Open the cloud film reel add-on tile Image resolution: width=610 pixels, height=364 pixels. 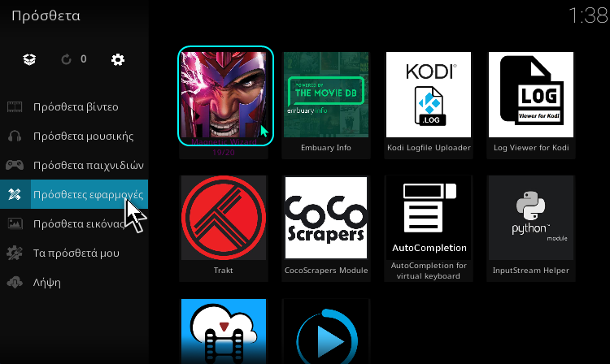point(224,331)
